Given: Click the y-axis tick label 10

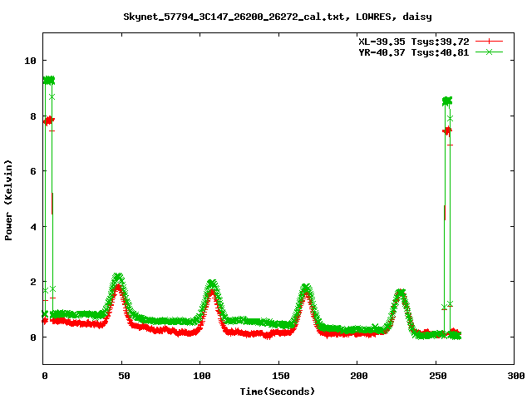Looking at the screenshot, I should tap(30, 61).
